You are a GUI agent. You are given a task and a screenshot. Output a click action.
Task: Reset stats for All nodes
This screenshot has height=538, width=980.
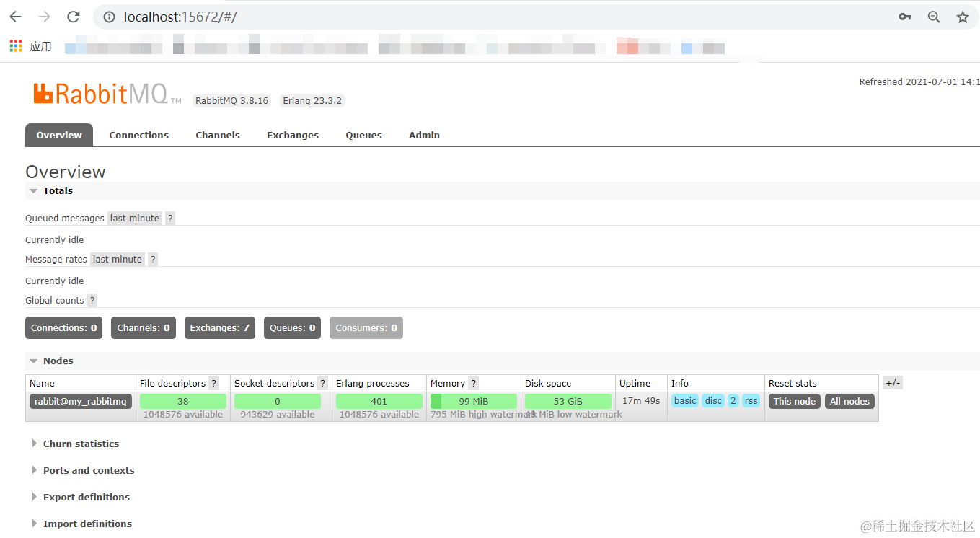point(850,401)
